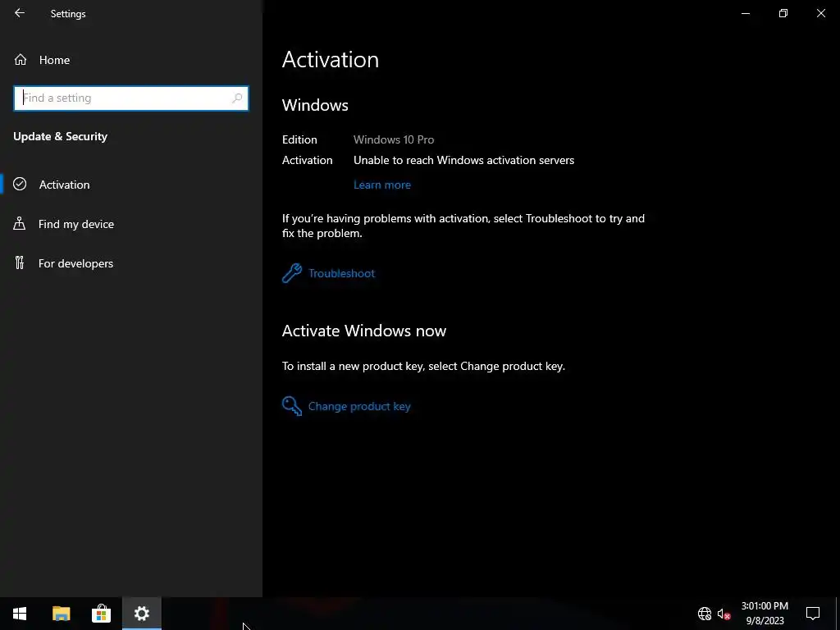Click the Find my device person icon
The height and width of the screenshot is (630, 840).
(x=20, y=223)
